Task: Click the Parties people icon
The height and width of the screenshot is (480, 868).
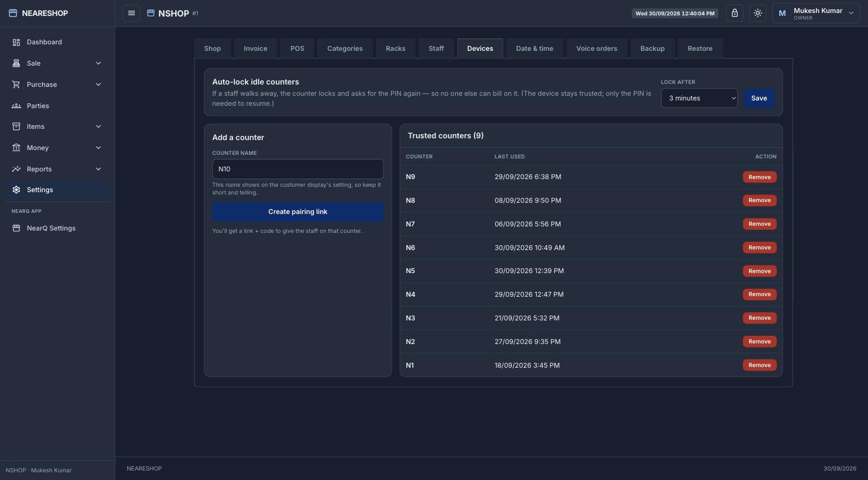Action: pyautogui.click(x=17, y=106)
